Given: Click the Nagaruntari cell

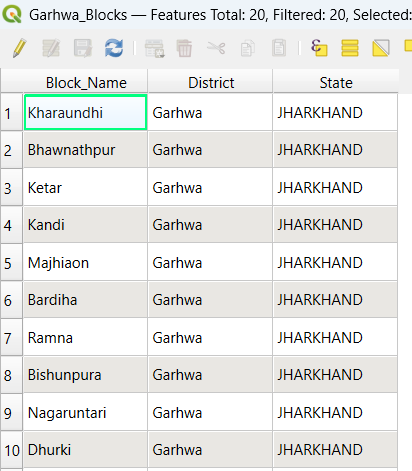Looking at the screenshot, I should tap(85, 412).
